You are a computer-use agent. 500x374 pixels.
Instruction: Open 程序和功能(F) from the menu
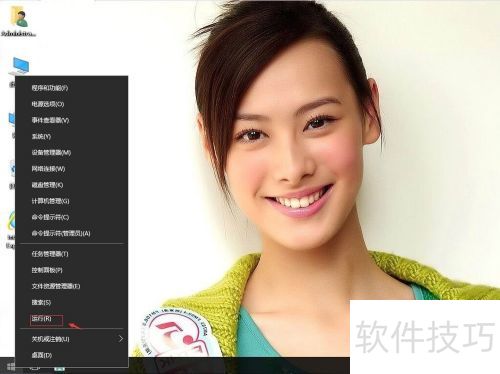(x=50, y=88)
